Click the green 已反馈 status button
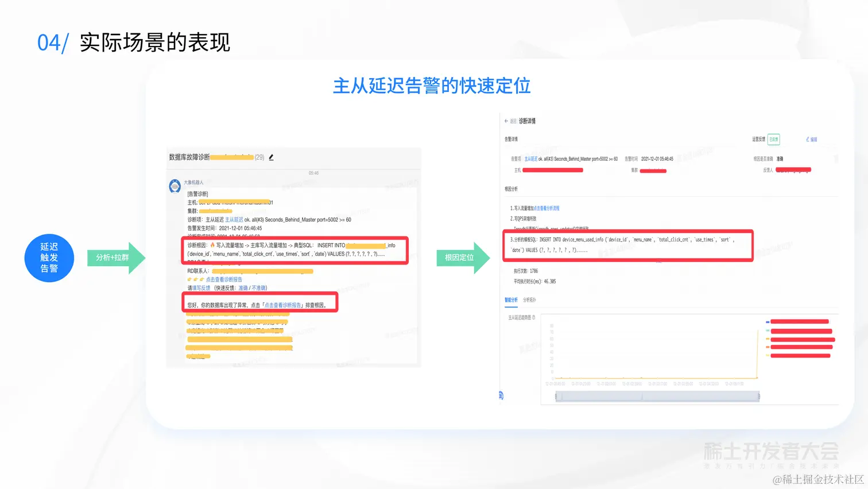 tap(774, 140)
